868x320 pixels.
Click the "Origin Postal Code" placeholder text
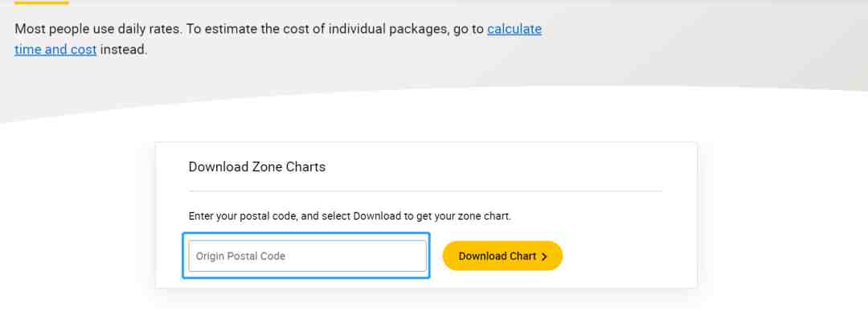pos(240,256)
